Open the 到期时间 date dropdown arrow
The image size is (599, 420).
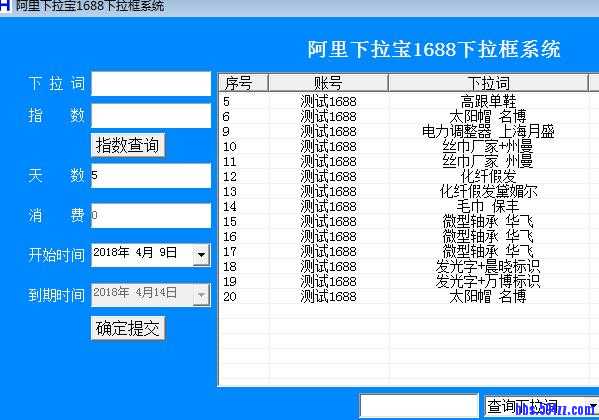click(201, 294)
